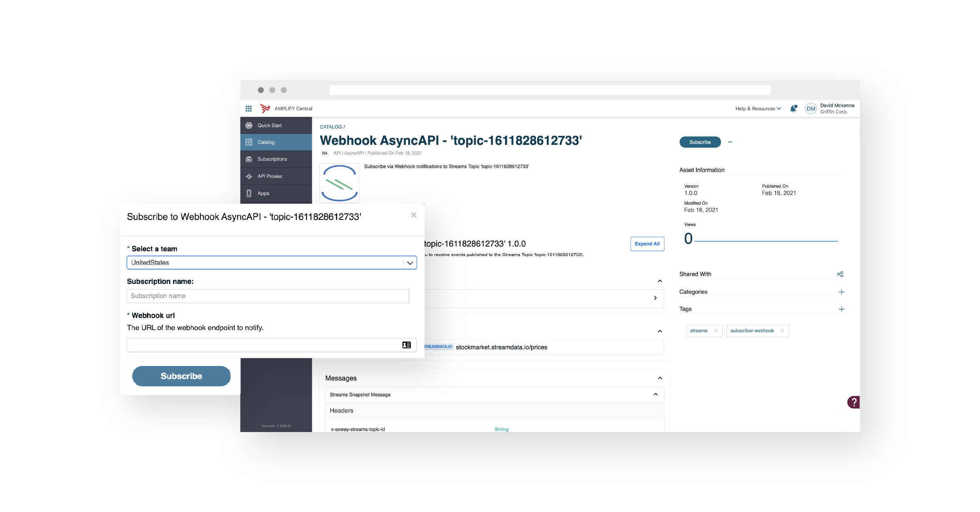Close the subscribe dialog
This screenshot has height=512, width=980.
tap(413, 215)
